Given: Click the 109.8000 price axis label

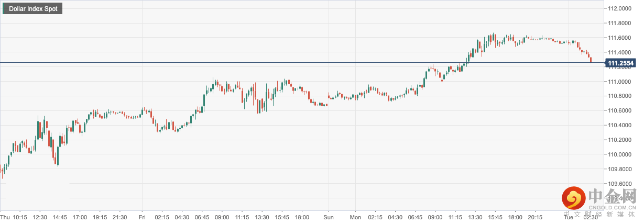Looking at the screenshot, I should (x=619, y=169).
